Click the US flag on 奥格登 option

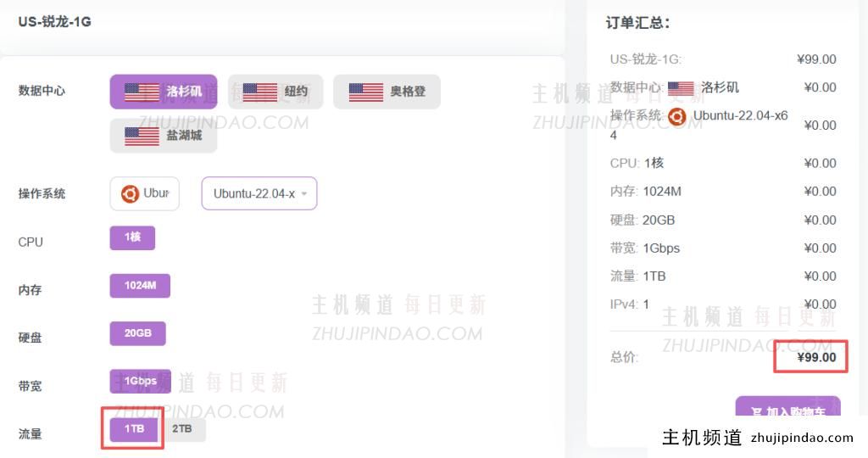pos(366,92)
